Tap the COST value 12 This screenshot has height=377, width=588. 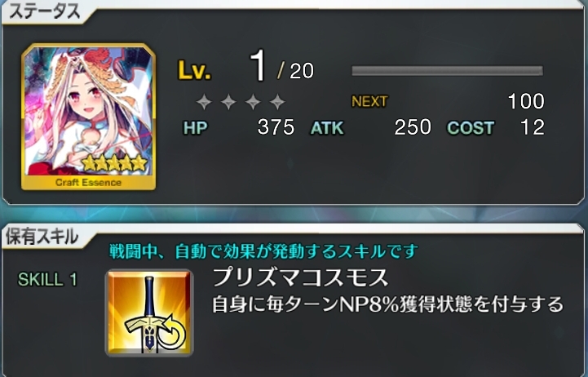pos(533,127)
